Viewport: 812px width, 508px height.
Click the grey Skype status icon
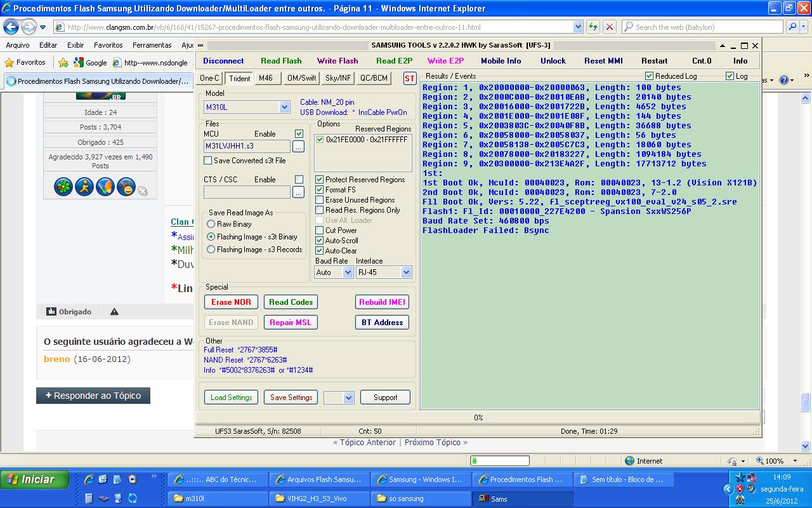click(x=143, y=190)
